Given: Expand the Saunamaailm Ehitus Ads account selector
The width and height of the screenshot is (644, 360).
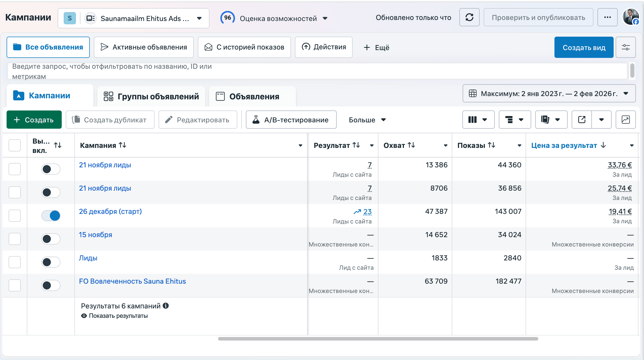Looking at the screenshot, I should pyautogui.click(x=134, y=18).
